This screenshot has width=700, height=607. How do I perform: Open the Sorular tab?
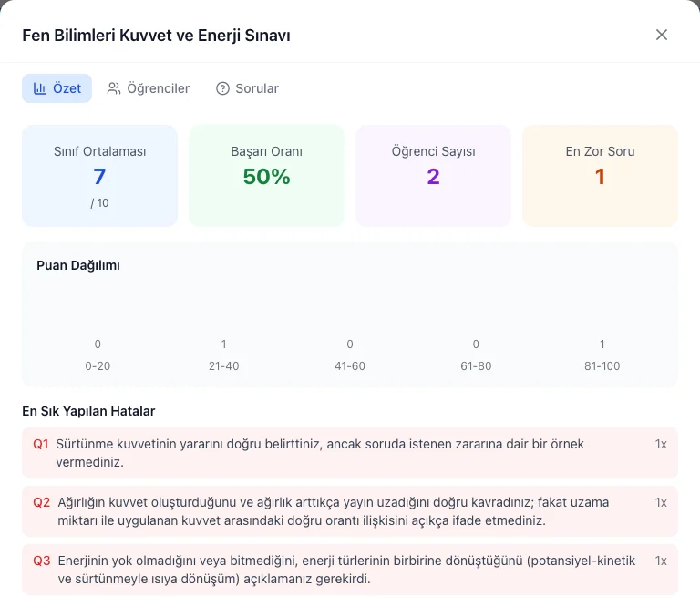click(247, 88)
